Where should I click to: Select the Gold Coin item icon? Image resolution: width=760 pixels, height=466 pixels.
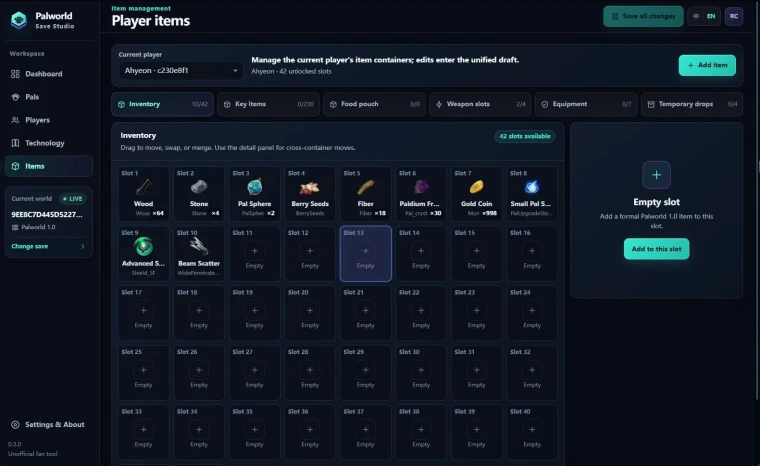(x=476, y=187)
